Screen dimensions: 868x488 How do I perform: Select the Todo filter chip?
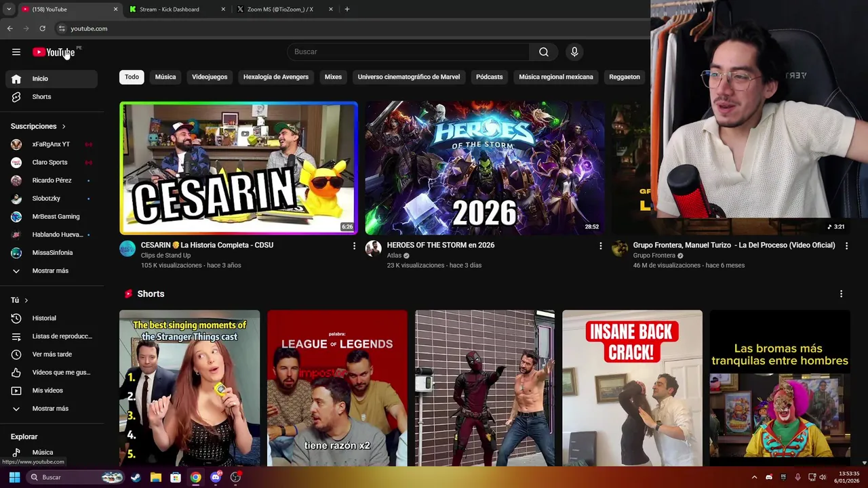tap(132, 77)
